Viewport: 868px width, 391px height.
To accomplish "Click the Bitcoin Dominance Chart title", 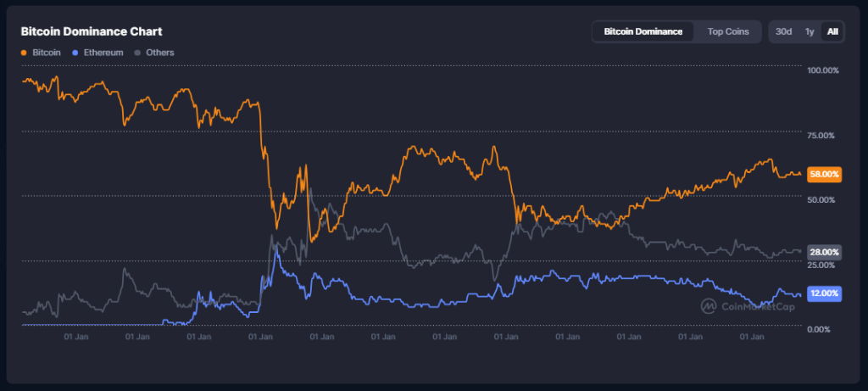I will pos(92,31).
